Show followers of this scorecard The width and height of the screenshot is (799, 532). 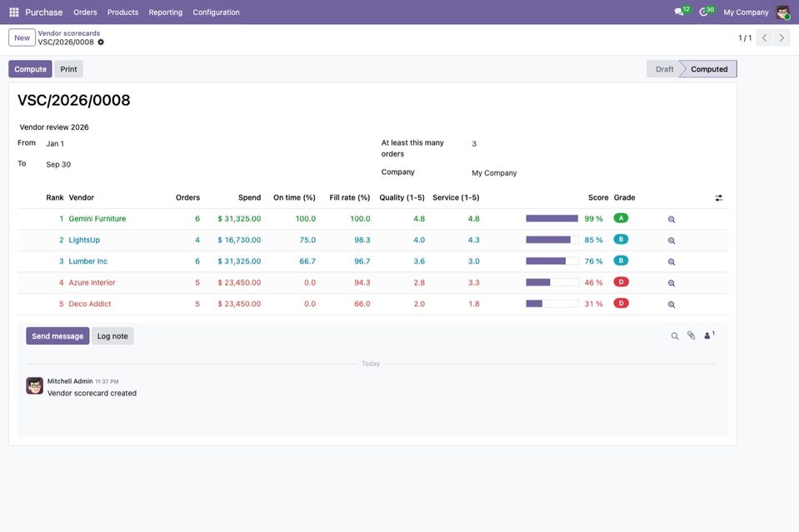[x=709, y=335]
